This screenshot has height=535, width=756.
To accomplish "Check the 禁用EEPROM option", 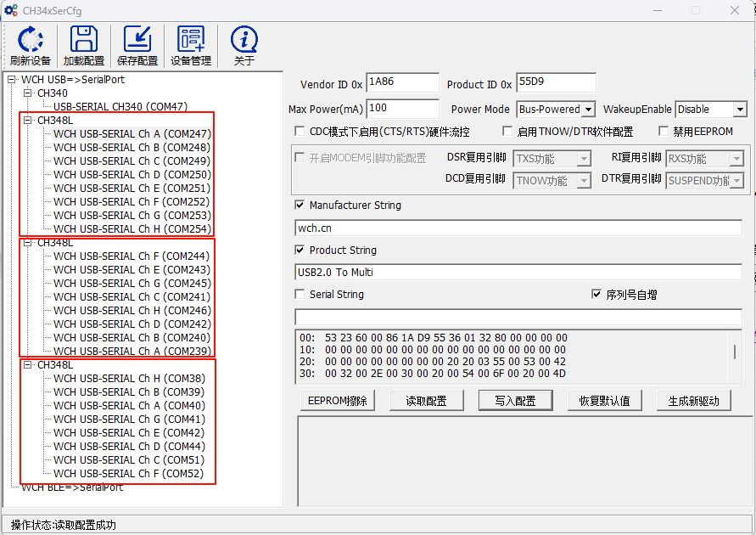I will point(664,132).
